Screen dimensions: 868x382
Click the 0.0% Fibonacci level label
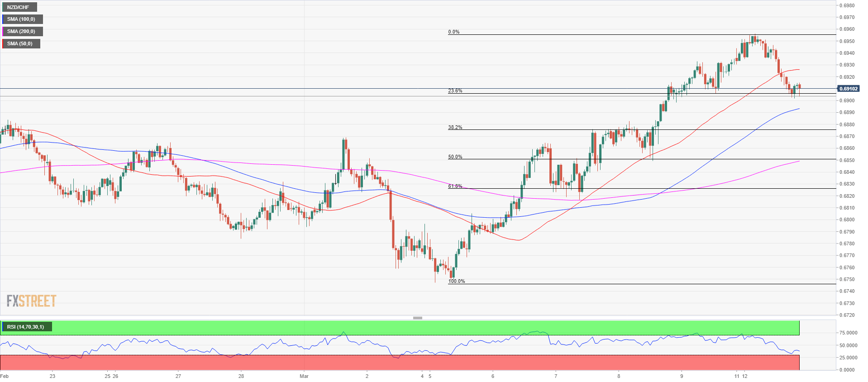[x=453, y=32]
